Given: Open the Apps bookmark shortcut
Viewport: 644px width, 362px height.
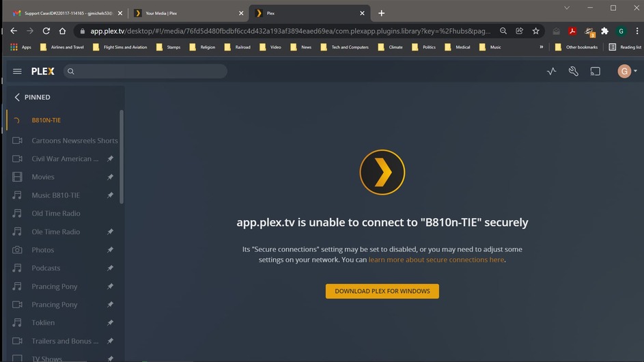Looking at the screenshot, I should (x=20, y=47).
